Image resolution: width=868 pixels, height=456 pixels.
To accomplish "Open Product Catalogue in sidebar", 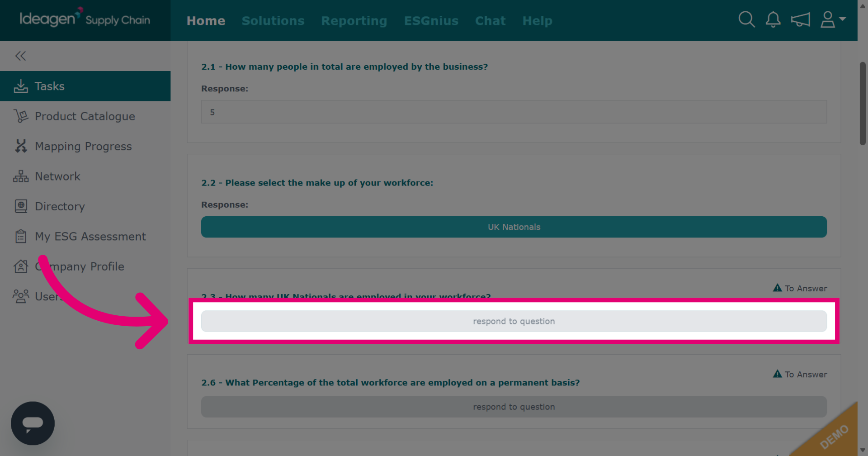I will (85, 116).
